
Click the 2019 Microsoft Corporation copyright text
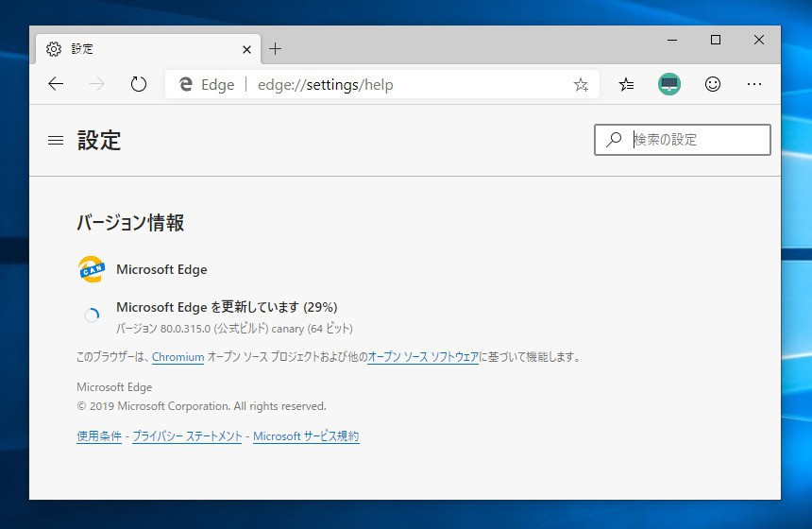(x=201, y=406)
